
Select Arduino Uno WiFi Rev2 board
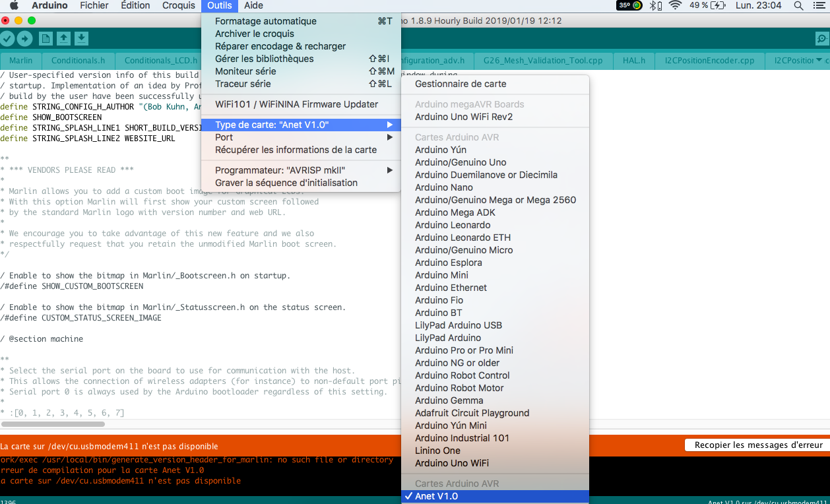tap(495, 117)
